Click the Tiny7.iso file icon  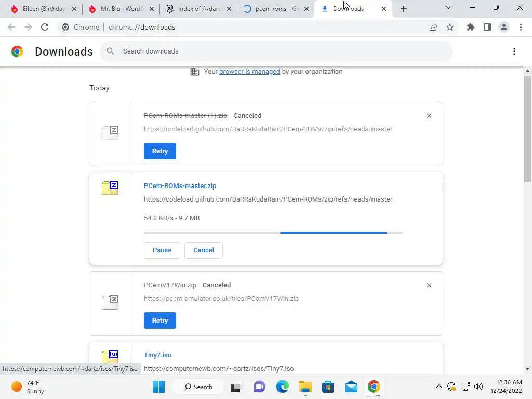click(x=110, y=357)
